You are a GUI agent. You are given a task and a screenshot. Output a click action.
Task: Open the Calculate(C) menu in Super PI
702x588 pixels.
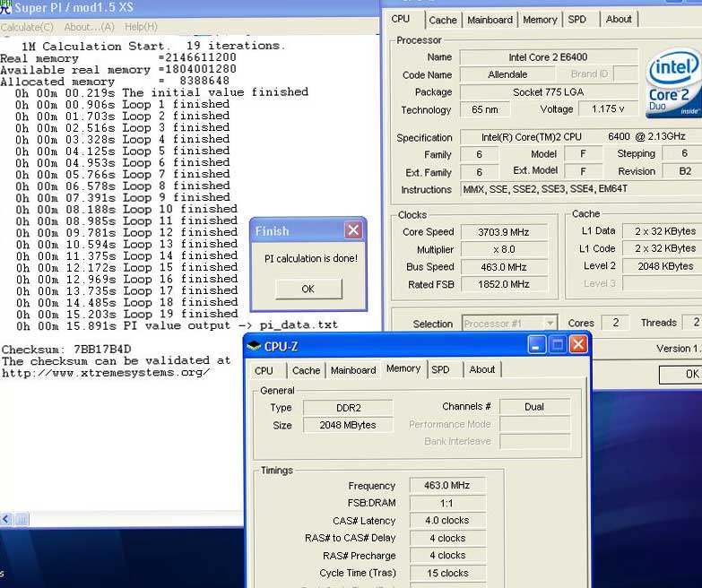[x=27, y=27]
